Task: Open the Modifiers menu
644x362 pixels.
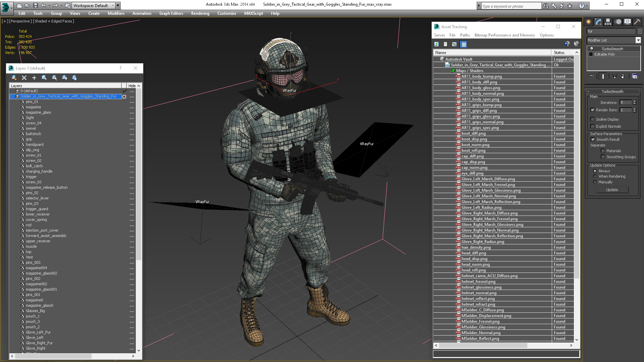Action: coord(116,13)
